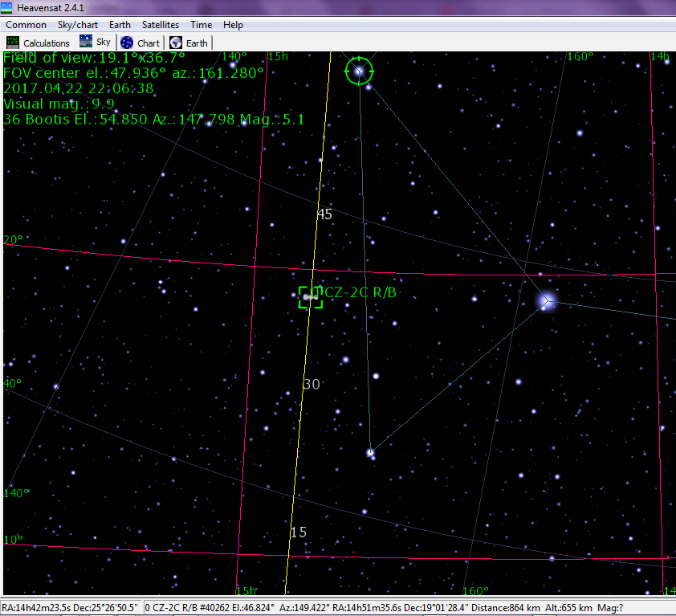The height and width of the screenshot is (616, 676).
Task: Click the CZ-2C R/B satellite bracket marker
Action: (310, 297)
